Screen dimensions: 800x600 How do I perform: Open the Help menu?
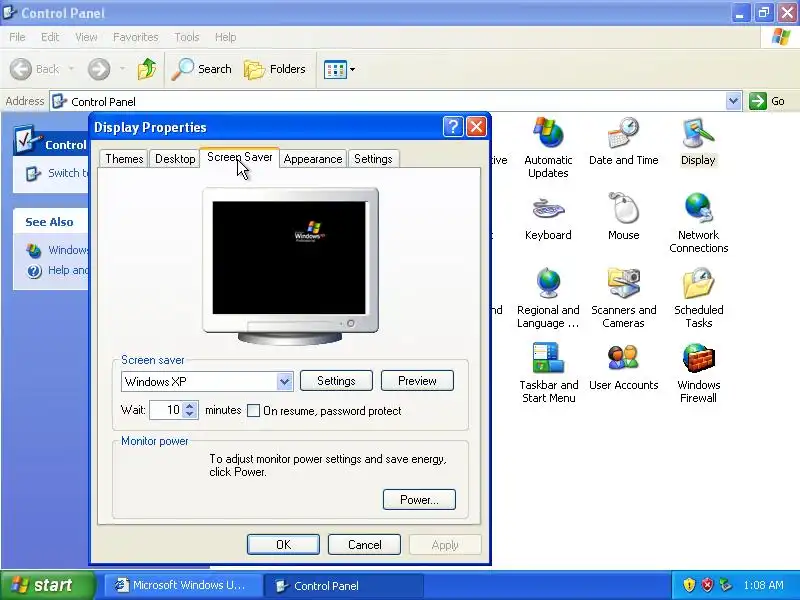225,37
